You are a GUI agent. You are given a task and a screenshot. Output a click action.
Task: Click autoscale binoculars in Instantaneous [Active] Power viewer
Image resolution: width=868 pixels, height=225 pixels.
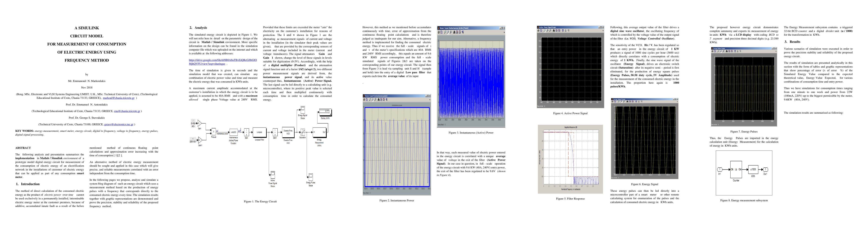tap(455, 32)
